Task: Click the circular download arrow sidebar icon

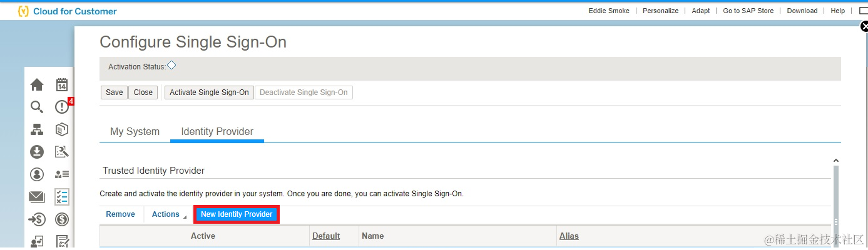Action: click(x=37, y=152)
